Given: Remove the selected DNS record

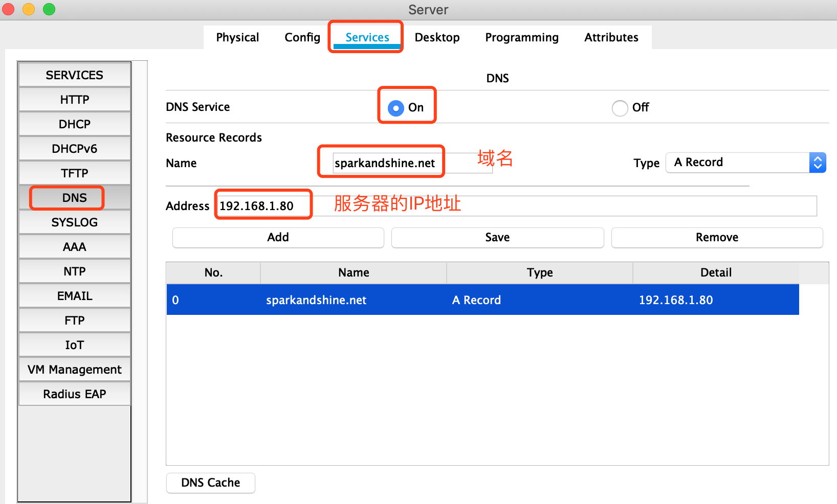Looking at the screenshot, I should coord(716,237).
